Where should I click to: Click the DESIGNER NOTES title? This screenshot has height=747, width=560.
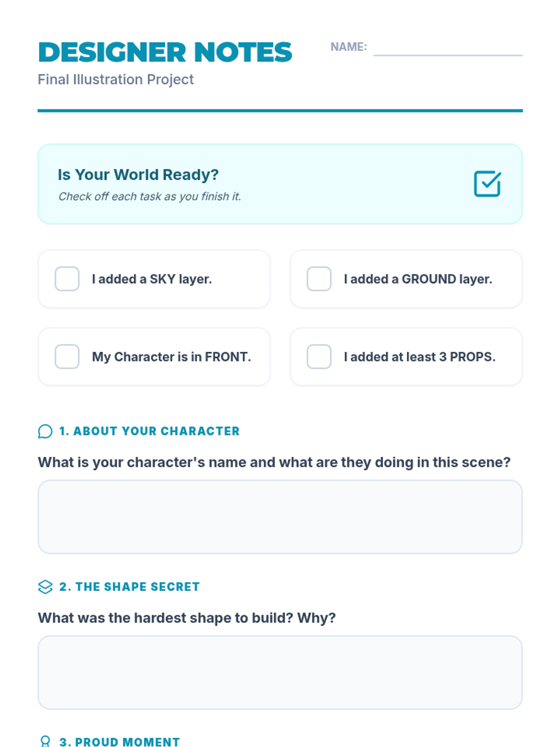click(x=165, y=52)
